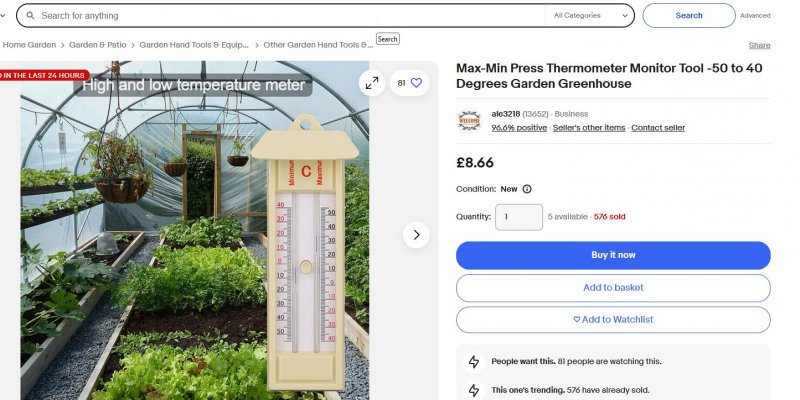Expand the product image to fullscreen
The image size is (800, 400).
[372, 83]
